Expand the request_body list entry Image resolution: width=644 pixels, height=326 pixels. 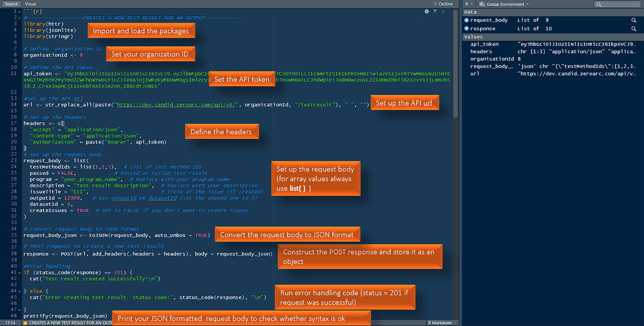tap(466, 20)
